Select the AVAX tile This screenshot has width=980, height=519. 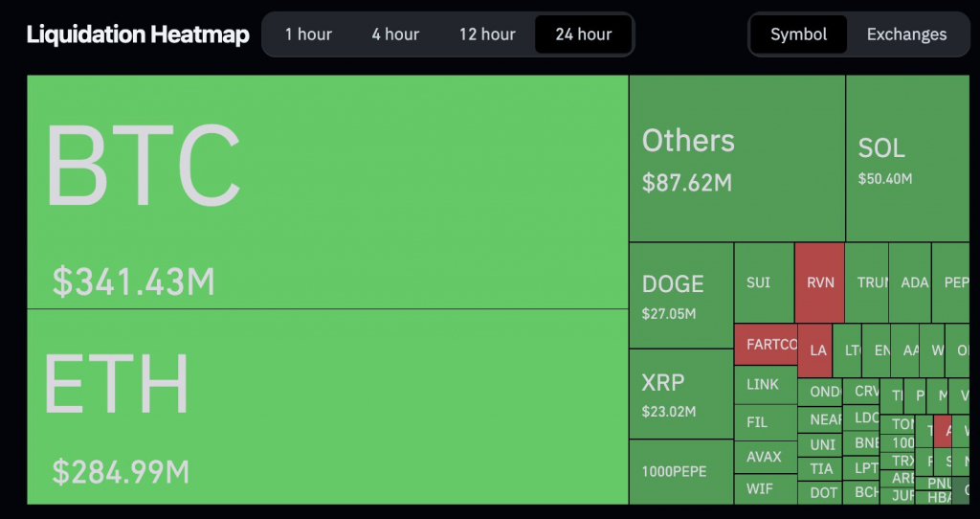point(766,457)
